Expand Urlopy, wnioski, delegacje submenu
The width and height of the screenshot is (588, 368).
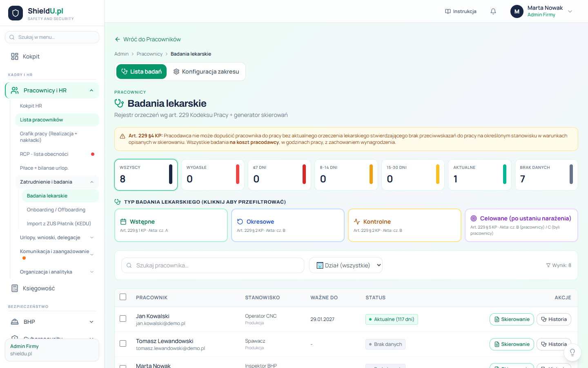coord(92,238)
